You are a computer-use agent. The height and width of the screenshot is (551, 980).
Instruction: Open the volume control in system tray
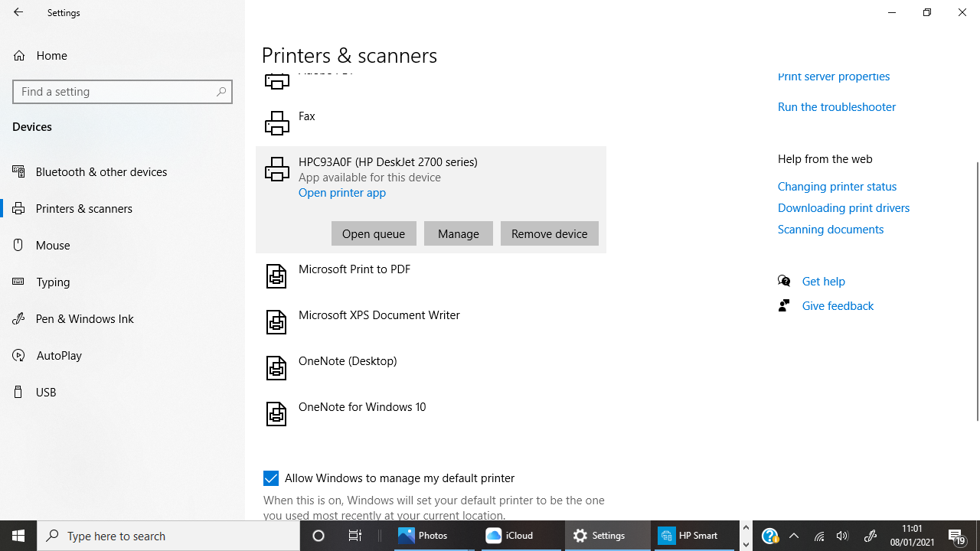tap(842, 536)
